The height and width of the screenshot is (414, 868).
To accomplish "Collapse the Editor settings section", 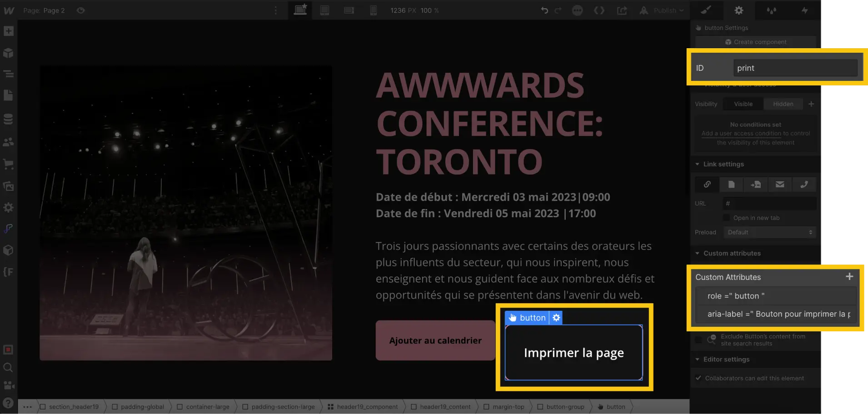I will 722,359.
